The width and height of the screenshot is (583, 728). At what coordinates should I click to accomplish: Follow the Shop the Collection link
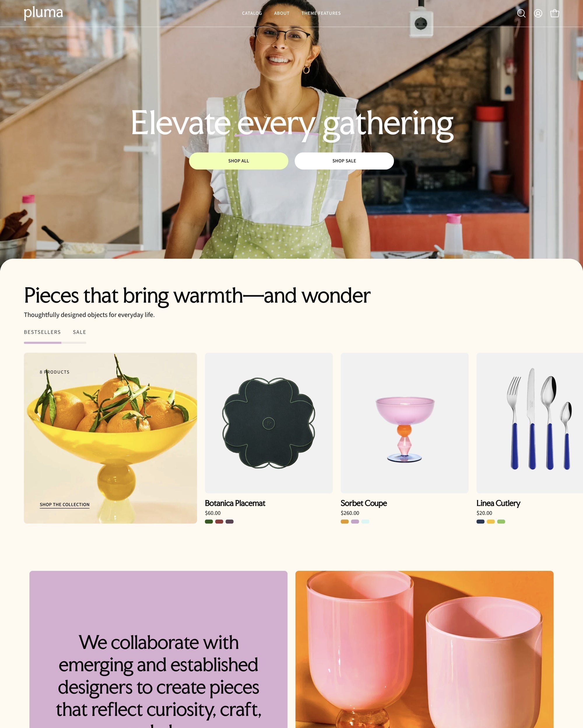[64, 505]
